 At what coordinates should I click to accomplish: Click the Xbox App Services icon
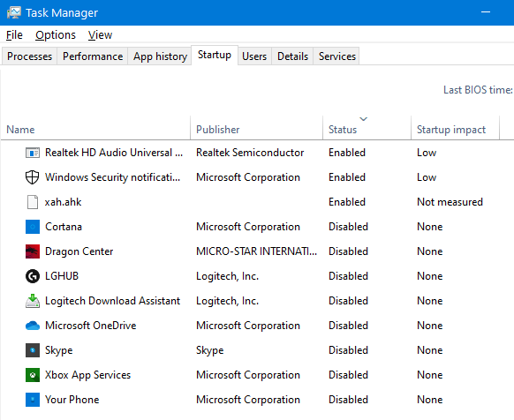point(33,375)
